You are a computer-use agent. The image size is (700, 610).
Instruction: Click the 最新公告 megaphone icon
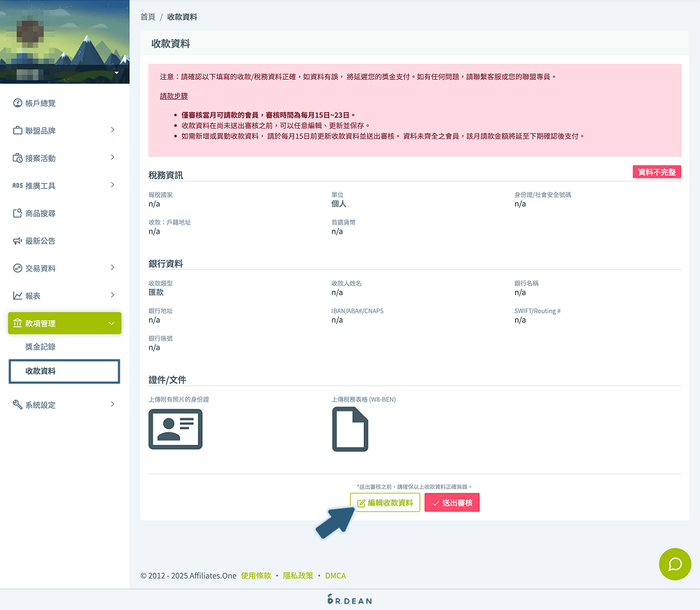pos(17,241)
